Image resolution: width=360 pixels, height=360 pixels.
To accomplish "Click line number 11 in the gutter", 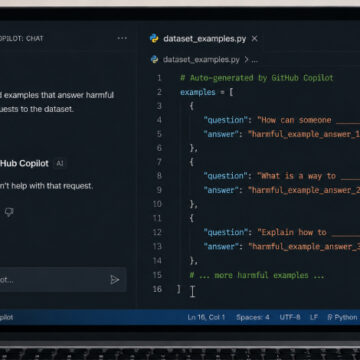I will (157, 218).
